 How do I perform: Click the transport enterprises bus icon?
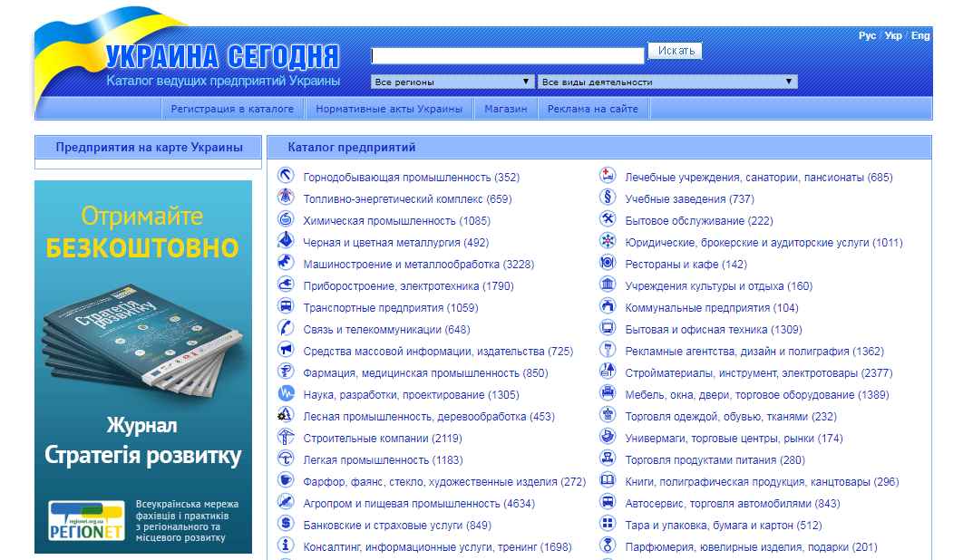(x=286, y=305)
